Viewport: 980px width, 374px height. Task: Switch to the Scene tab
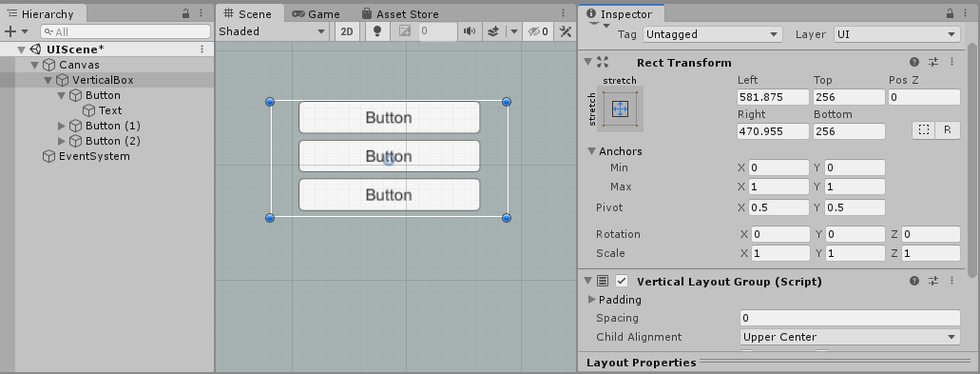248,13
